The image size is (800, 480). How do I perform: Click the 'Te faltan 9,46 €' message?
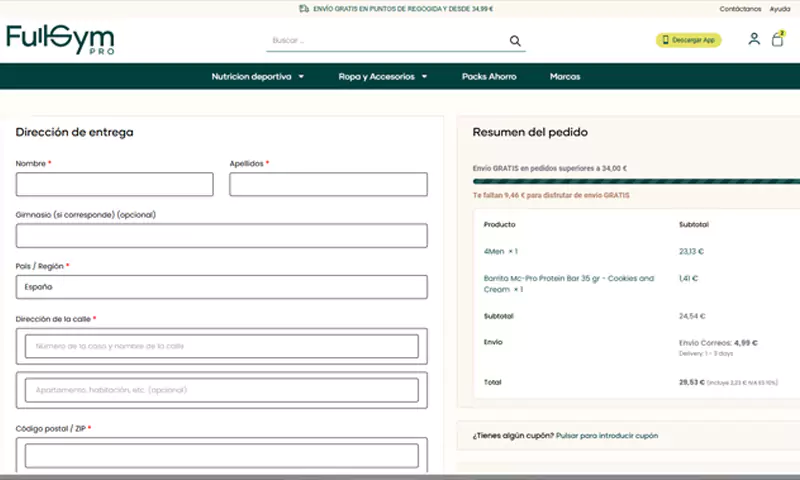[x=551, y=195]
